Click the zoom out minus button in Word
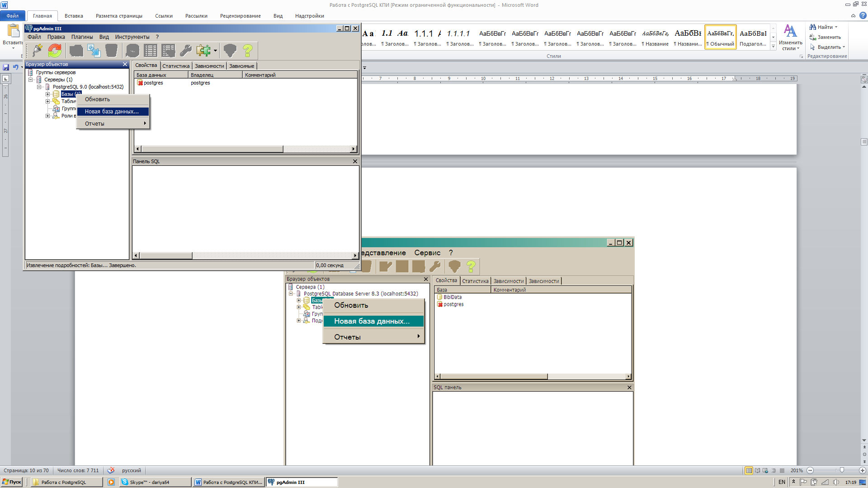 [810, 470]
